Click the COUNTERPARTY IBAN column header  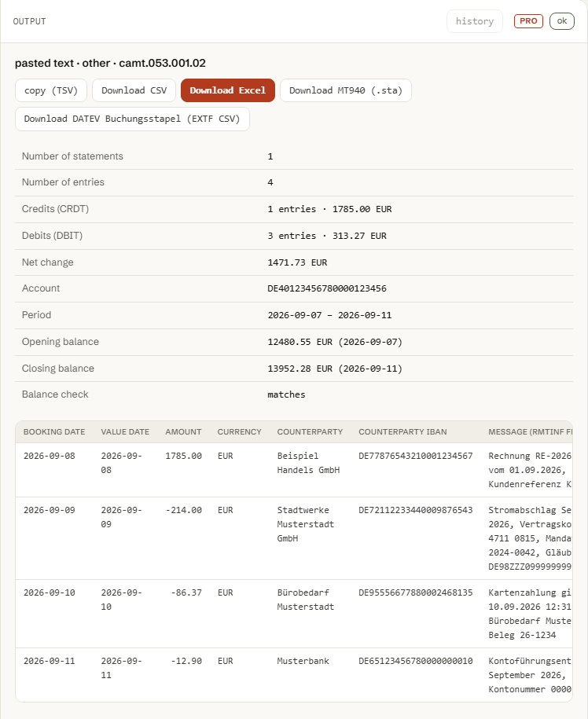pyautogui.click(x=402, y=431)
